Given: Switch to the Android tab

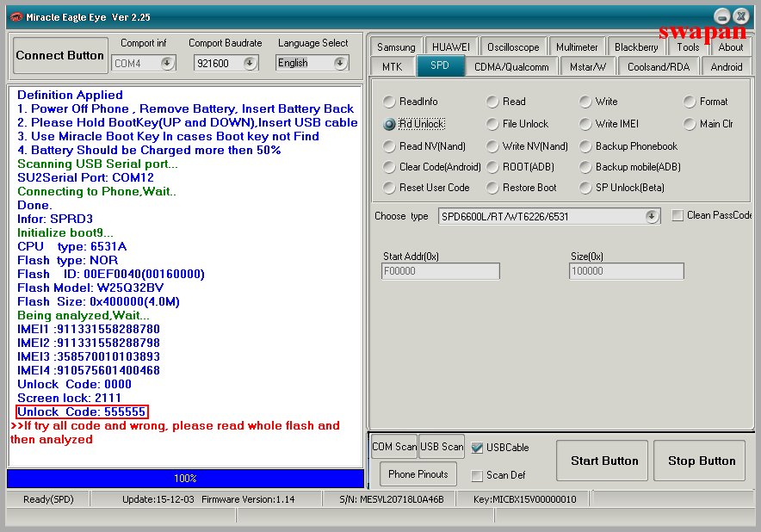Looking at the screenshot, I should click(x=726, y=66).
